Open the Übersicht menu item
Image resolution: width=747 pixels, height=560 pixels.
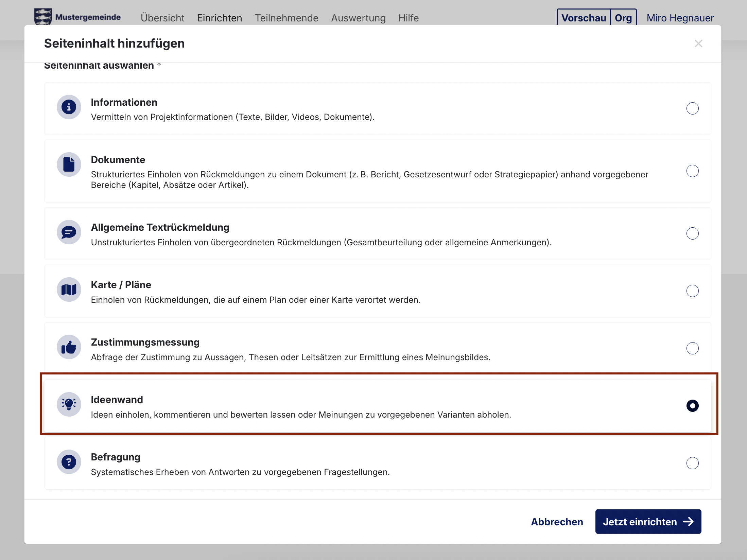point(162,18)
